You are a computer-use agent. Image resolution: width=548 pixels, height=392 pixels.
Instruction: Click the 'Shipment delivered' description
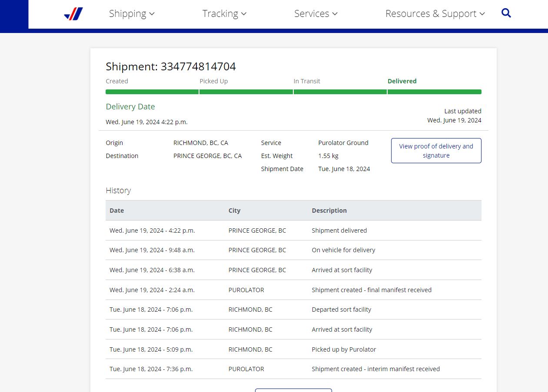point(339,231)
